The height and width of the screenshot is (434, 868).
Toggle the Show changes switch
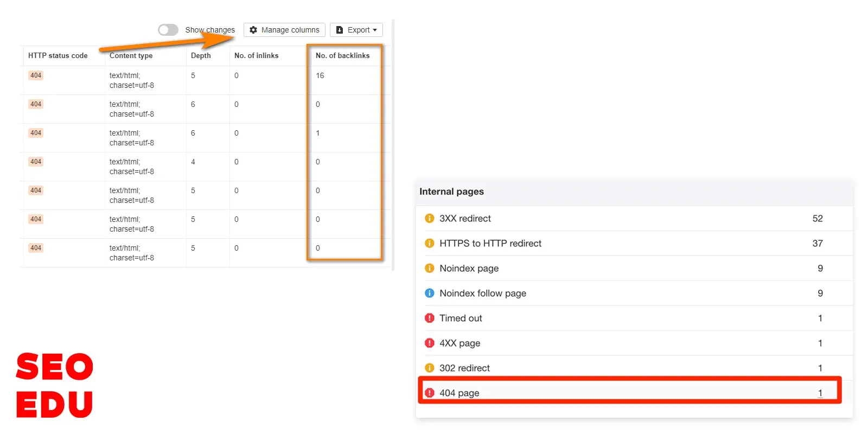[x=168, y=30]
